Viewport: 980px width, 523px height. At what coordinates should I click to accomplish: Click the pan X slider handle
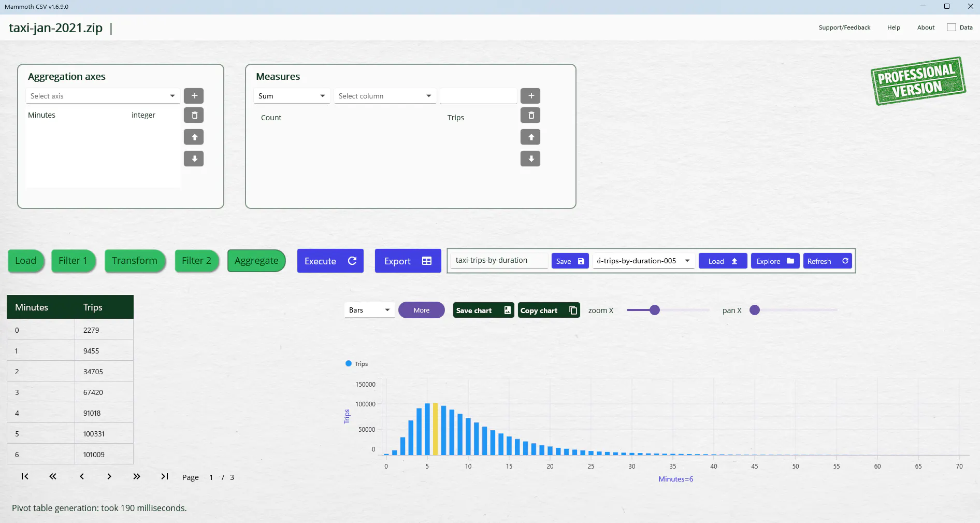click(755, 310)
